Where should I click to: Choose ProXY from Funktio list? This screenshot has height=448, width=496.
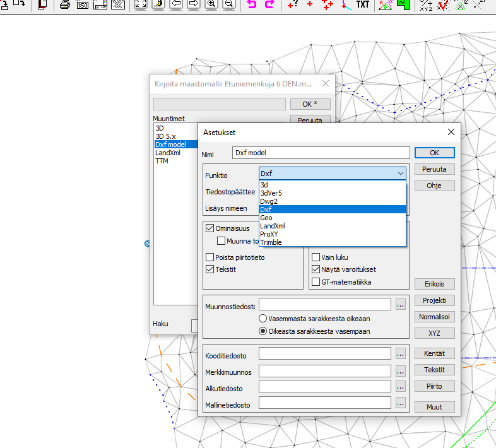pos(333,234)
